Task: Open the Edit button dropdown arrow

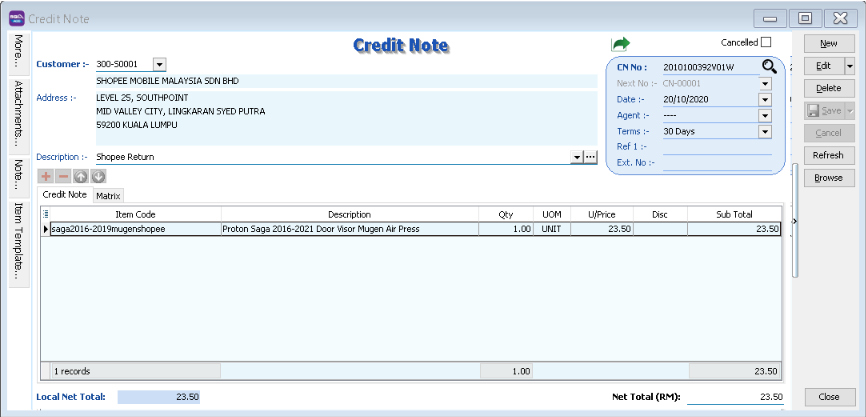Action: (x=849, y=66)
